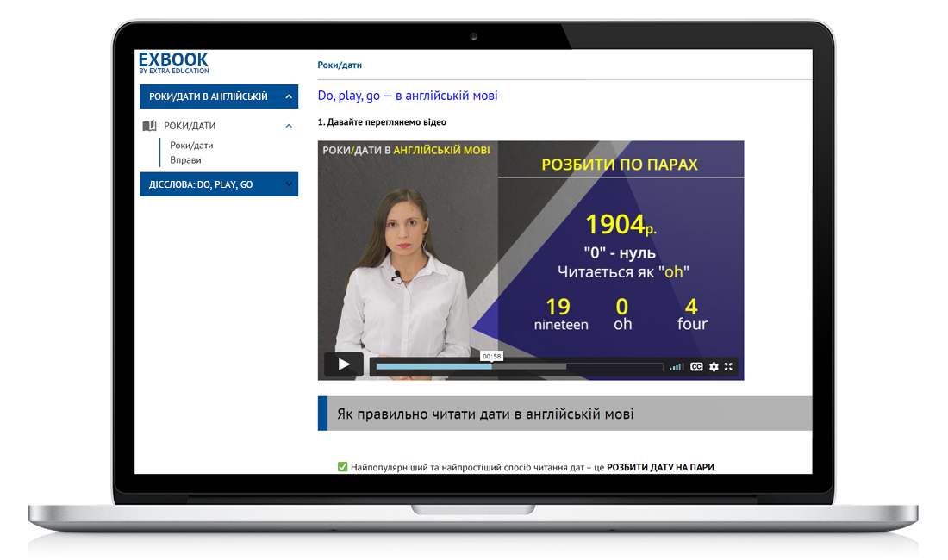The height and width of the screenshot is (560, 948).
Task: Play the video lesson
Action: [x=343, y=365]
